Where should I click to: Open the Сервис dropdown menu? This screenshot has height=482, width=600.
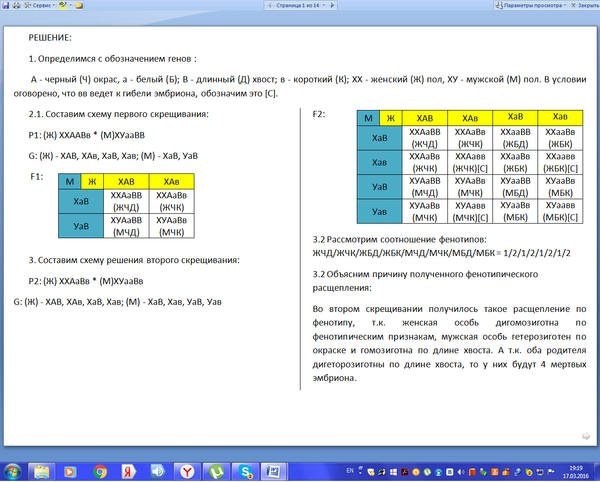click(41, 5)
